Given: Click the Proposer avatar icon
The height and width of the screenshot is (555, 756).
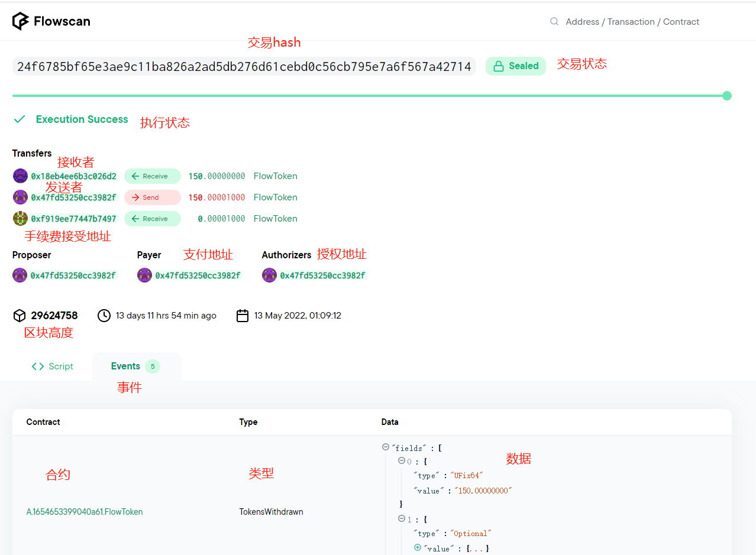Looking at the screenshot, I should [x=20, y=275].
